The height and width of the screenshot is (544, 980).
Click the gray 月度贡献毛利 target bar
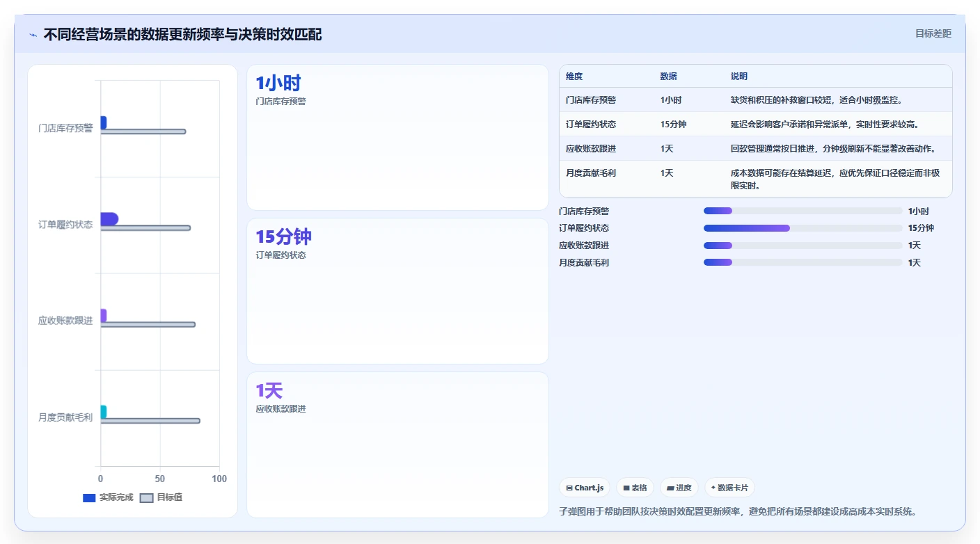tap(150, 421)
